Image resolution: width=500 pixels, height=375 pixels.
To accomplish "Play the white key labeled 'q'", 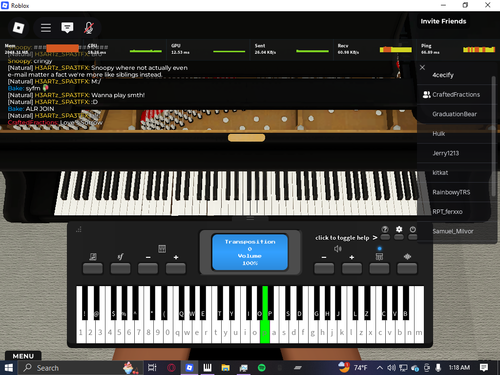I will point(177,332).
